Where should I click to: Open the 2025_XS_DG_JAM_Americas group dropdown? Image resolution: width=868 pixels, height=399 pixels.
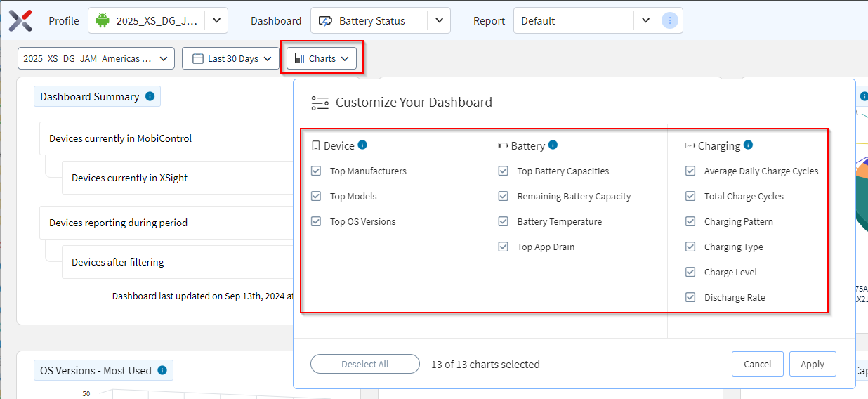click(x=96, y=59)
